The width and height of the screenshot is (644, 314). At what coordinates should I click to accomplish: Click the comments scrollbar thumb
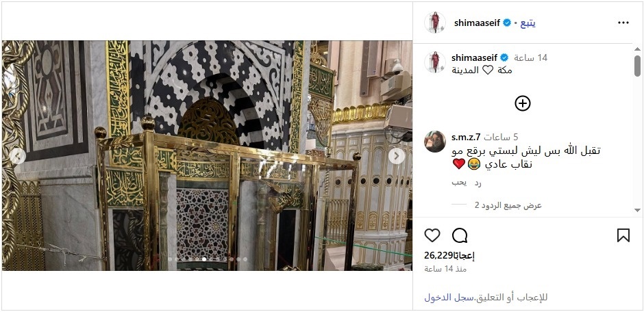click(x=637, y=66)
